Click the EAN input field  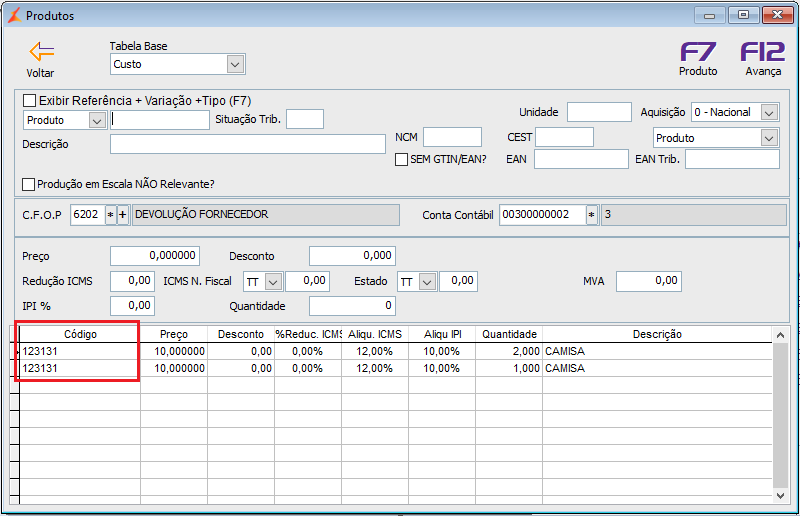(x=581, y=159)
